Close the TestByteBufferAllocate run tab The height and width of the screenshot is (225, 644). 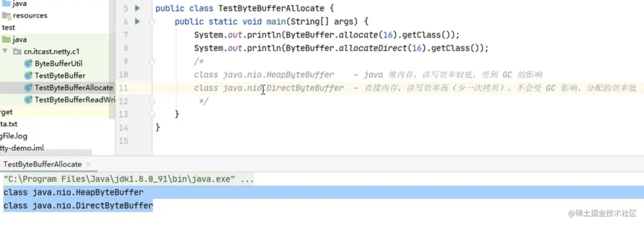[88, 164]
